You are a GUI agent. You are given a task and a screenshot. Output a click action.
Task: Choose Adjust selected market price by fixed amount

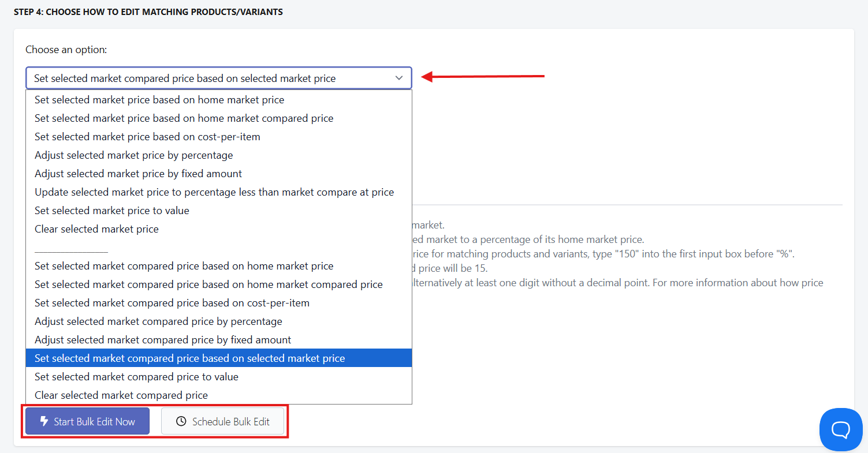[x=219, y=174]
